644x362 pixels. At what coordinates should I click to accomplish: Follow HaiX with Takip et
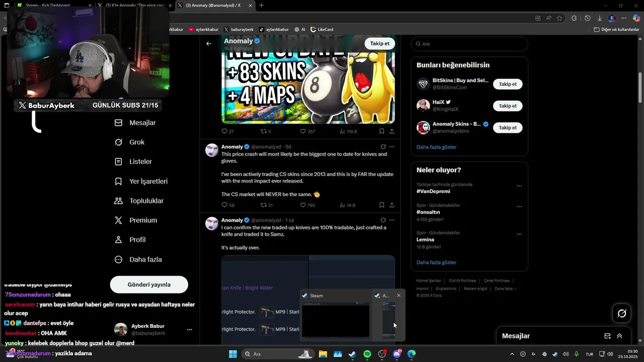pos(508,106)
